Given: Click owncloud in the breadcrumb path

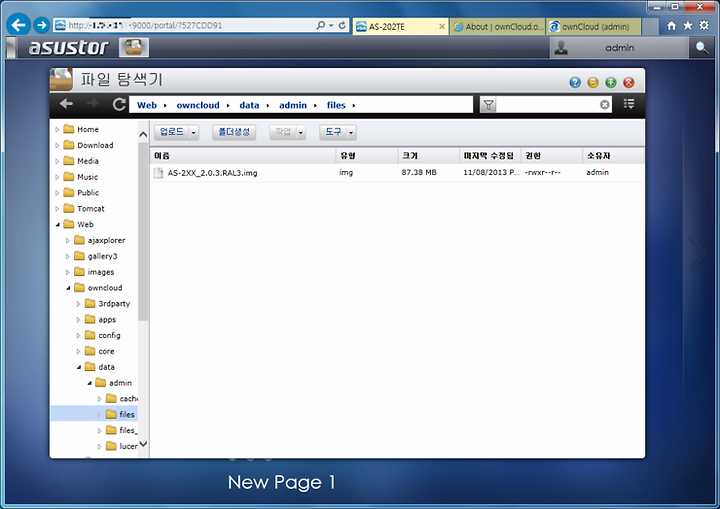Looking at the screenshot, I should (x=198, y=105).
